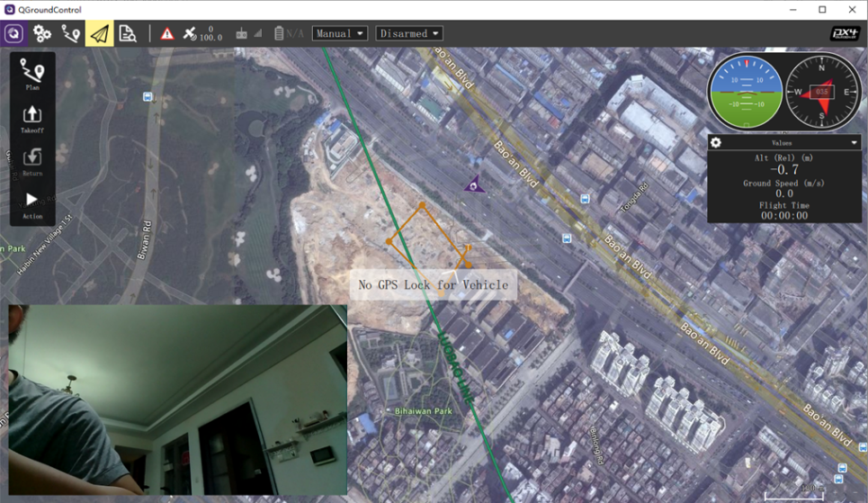This screenshot has width=868, height=503.
Task: Click the attitude indicator instrument
Action: click(747, 92)
